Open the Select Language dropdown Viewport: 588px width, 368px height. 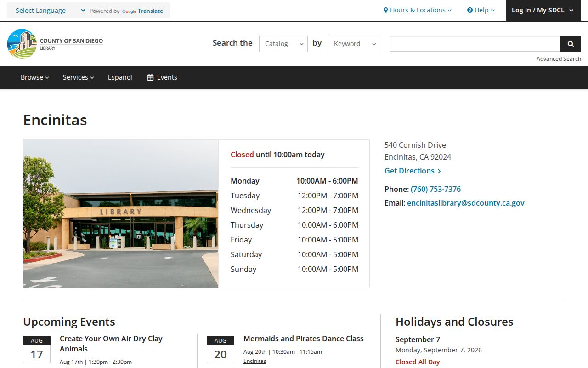pyautogui.click(x=51, y=11)
